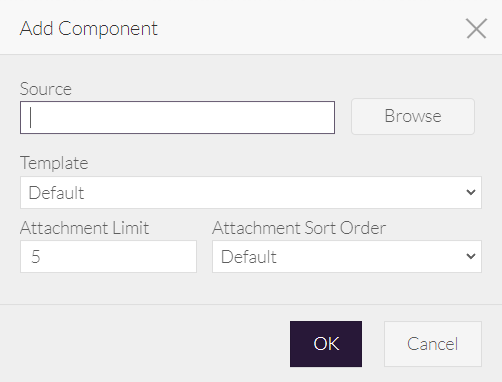Confirm the dialog with the OK button
This screenshot has height=382, width=502.
326,344
